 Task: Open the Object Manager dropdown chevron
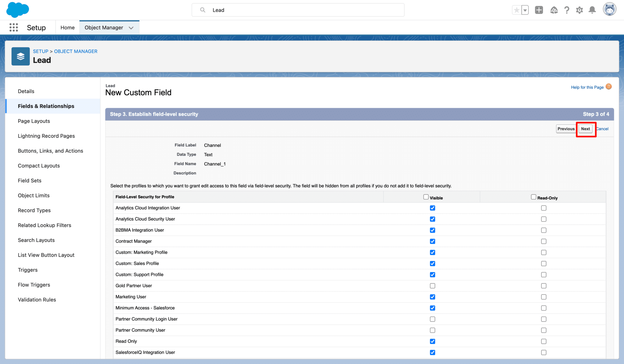coord(131,27)
